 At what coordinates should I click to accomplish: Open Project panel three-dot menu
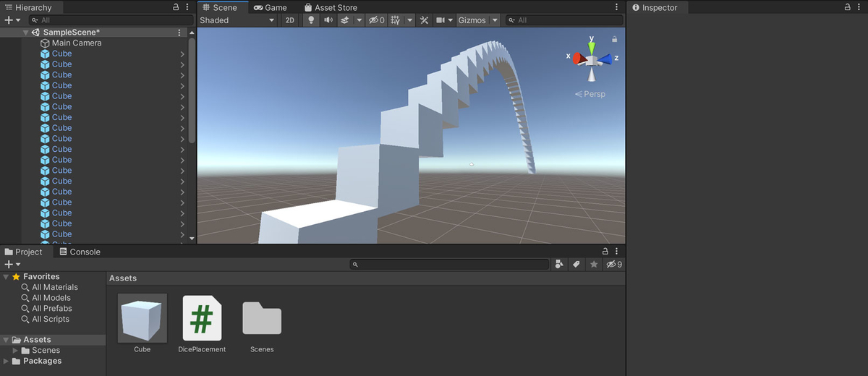pyautogui.click(x=617, y=251)
